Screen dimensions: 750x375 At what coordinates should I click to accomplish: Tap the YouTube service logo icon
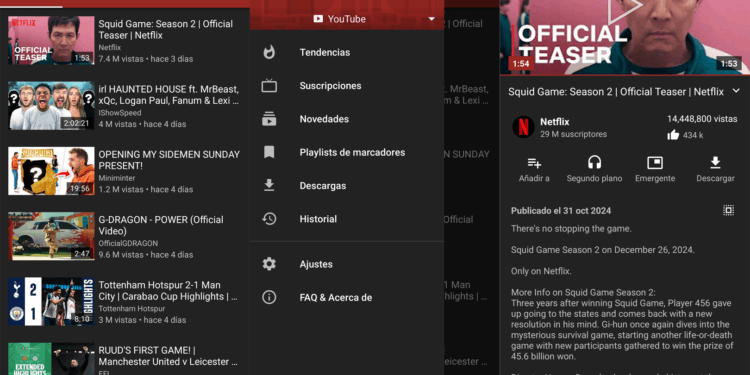pos(318,19)
